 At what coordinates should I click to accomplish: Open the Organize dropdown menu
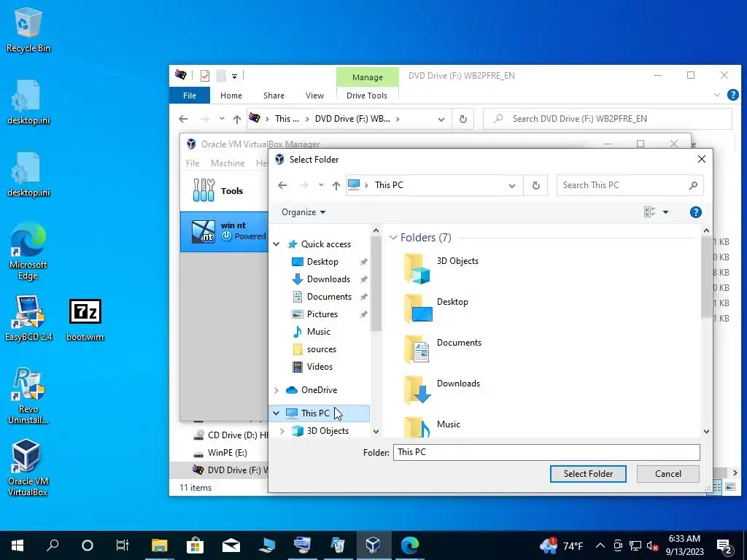coord(303,212)
